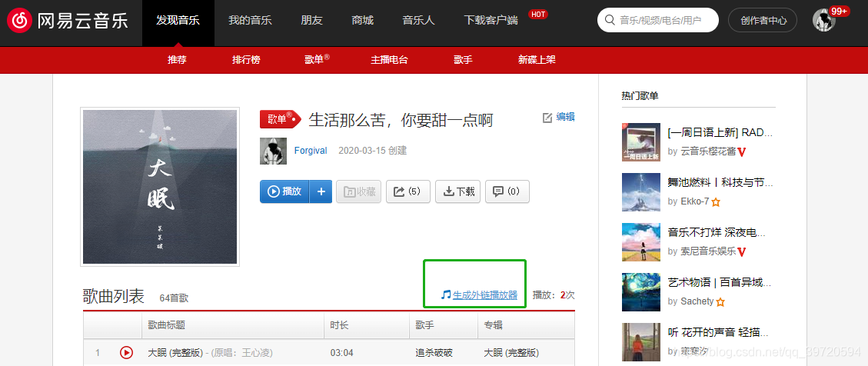The height and width of the screenshot is (366, 868).
Task: Open the 我的音乐 tab
Action: point(250,21)
